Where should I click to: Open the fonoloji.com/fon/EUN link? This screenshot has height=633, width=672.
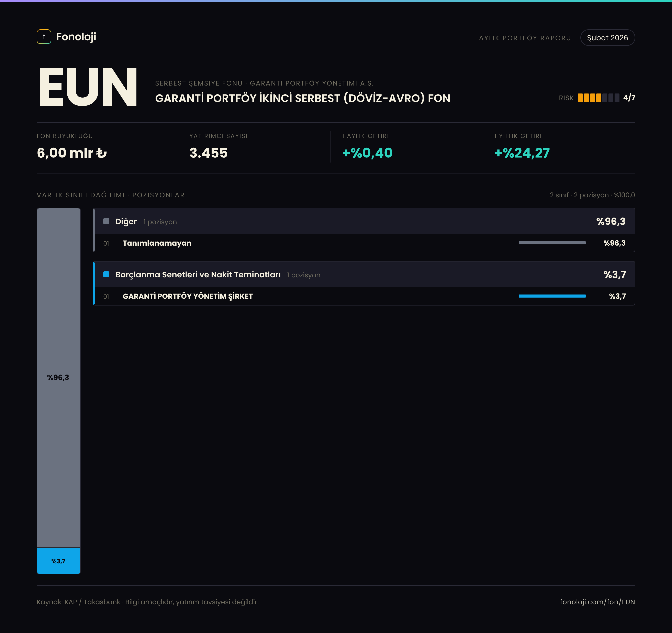pos(597,602)
